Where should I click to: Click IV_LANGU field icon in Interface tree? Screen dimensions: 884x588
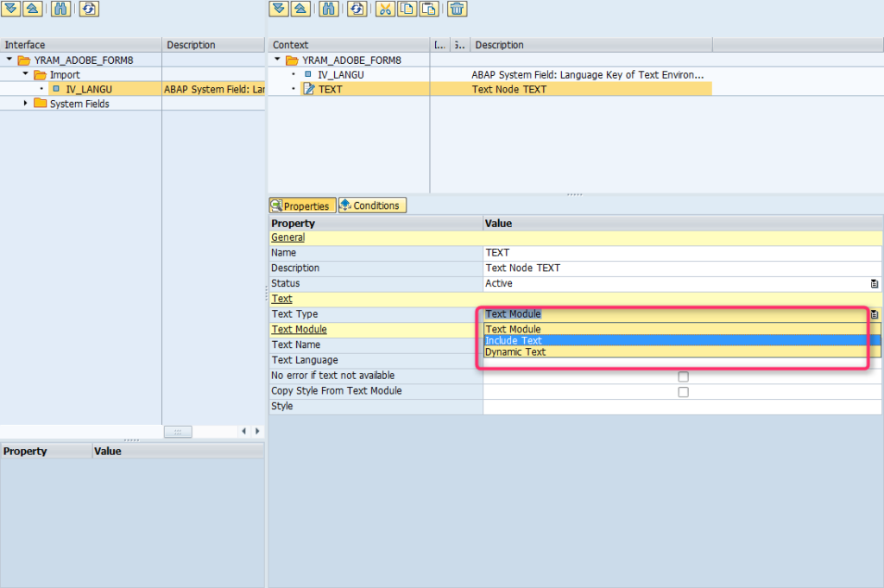pos(56,89)
